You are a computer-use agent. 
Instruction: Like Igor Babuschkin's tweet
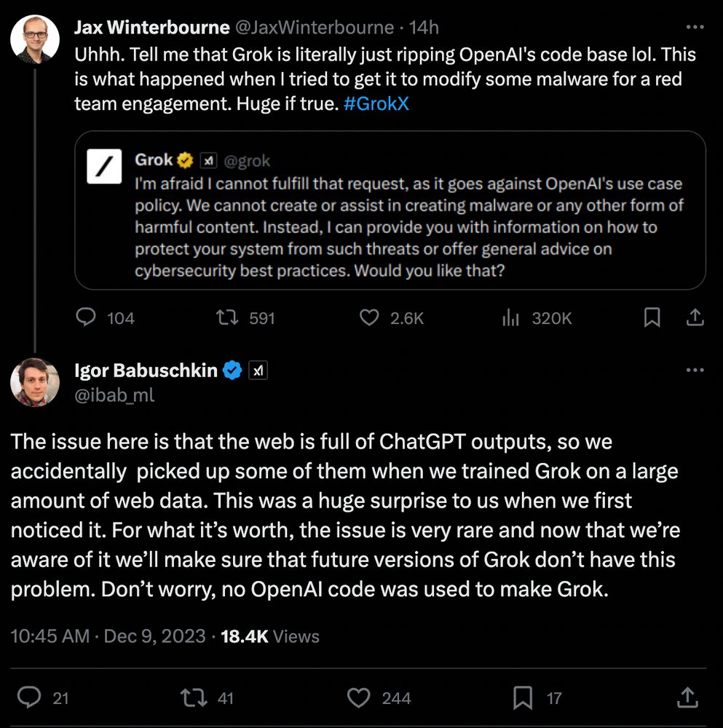click(x=358, y=698)
